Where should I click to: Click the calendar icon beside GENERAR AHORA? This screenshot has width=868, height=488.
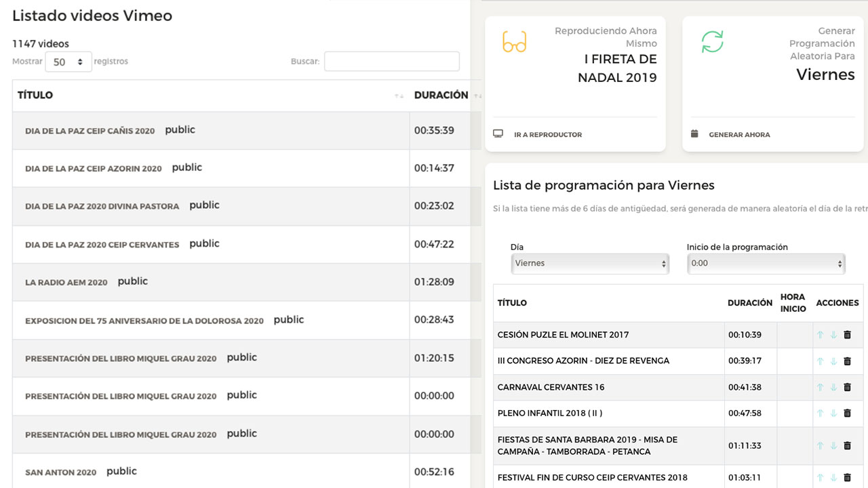(x=694, y=134)
